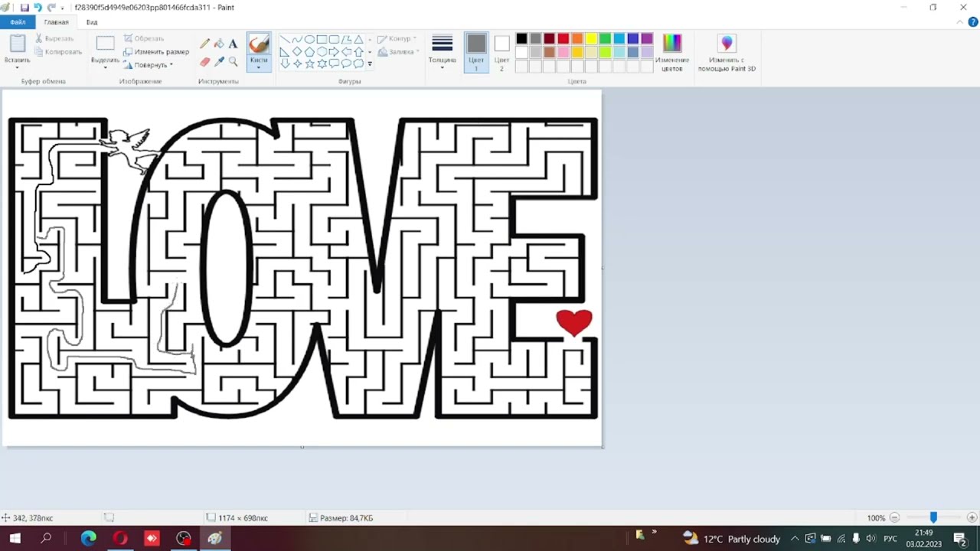The width and height of the screenshot is (980, 551).
Task: Open Изменение цветов color editor
Action: pyautogui.click(x=671, y=52)
